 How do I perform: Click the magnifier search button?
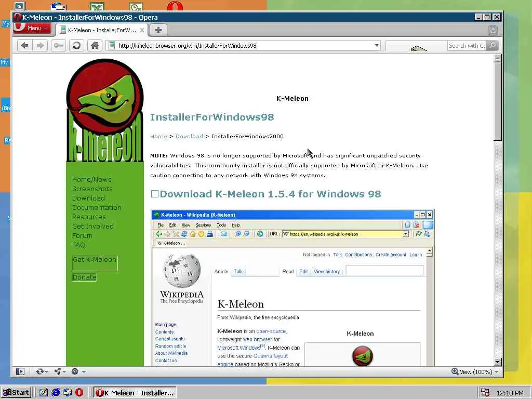pos(492,46)
